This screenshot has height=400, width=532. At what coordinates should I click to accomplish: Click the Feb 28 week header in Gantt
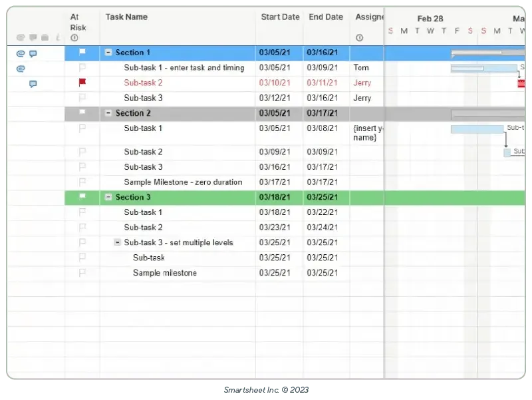coord(430,19)
